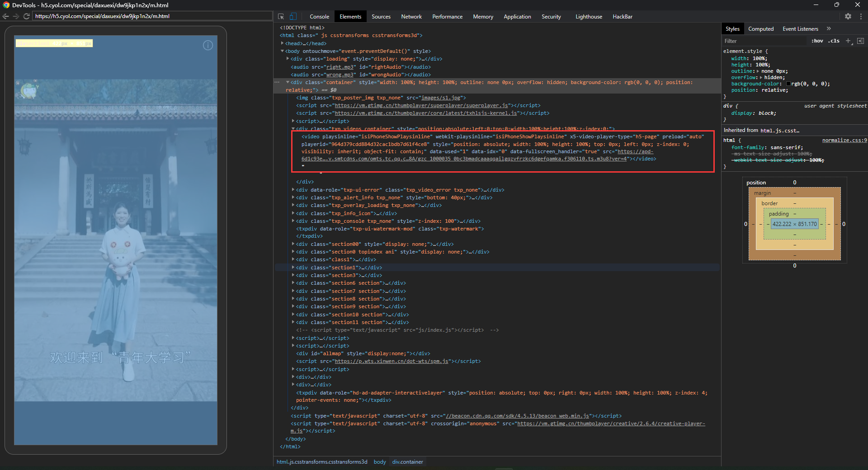868x470 pixels.
Task: Open the txhlsjs-kernel.js script link
Action: (x=426, y=113)
